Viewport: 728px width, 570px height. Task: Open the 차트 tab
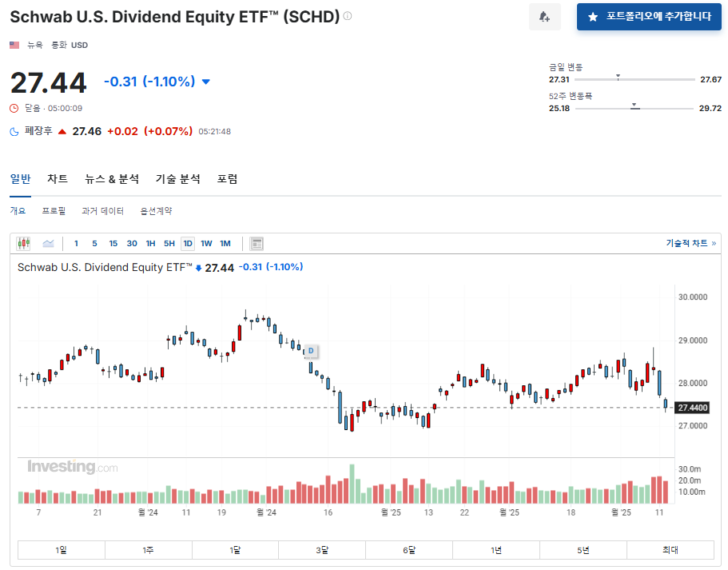pos(58,179)
